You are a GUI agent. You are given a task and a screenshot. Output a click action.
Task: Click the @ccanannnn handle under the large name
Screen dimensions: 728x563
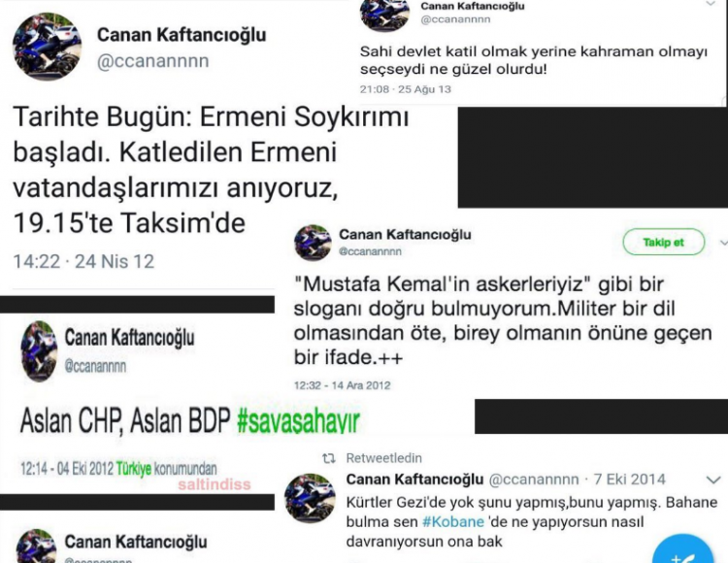click(152, 61)
